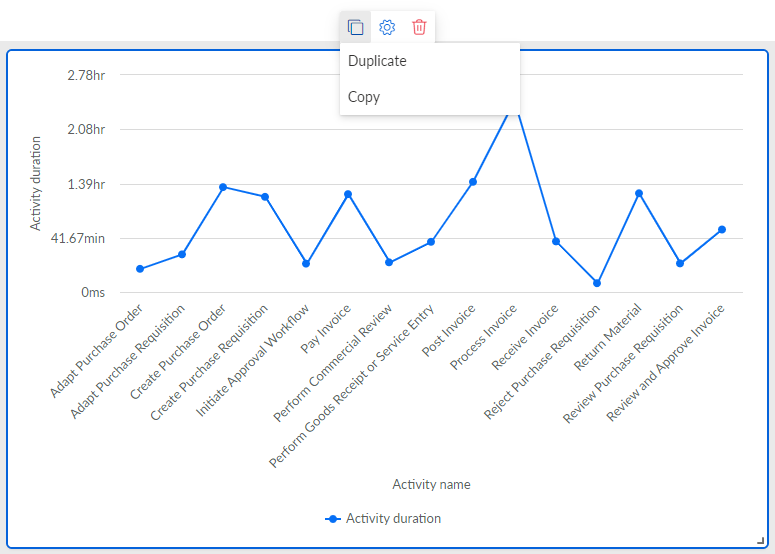This screenshot has height=554, width=775.
Task: Click the vertical Activity duration axis title
Action: [35, 183]
